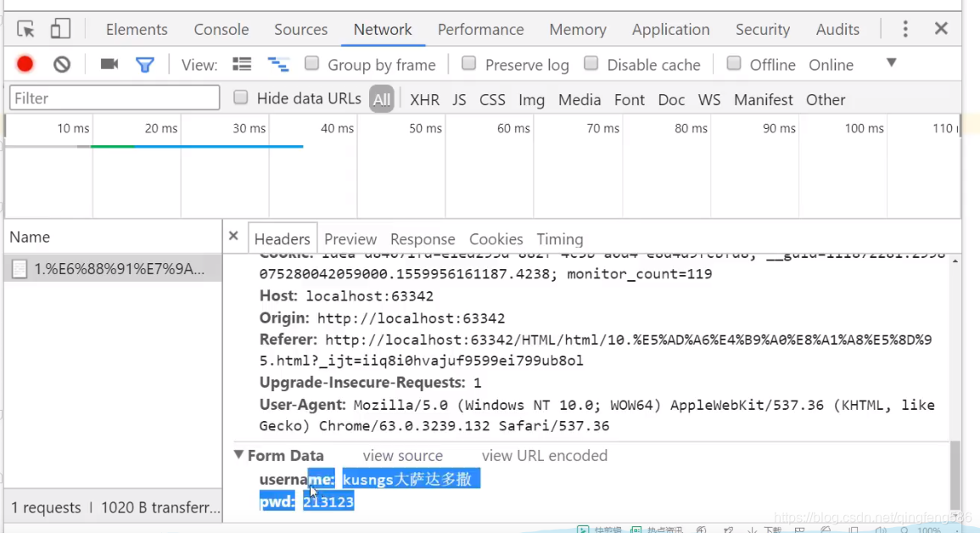
Task: Filter requests by Font
Action: pyautogui.click(x=630, y=99)
